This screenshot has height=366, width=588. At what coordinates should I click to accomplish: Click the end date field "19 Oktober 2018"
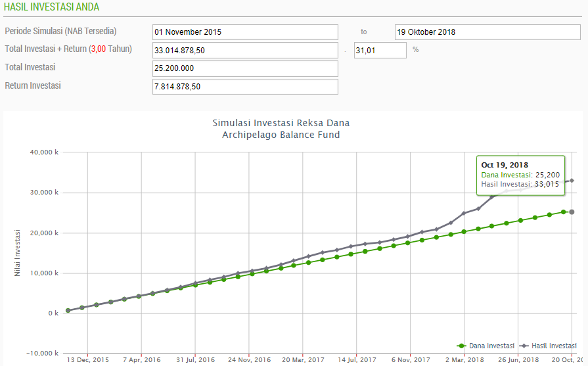[x=487, y=32]
